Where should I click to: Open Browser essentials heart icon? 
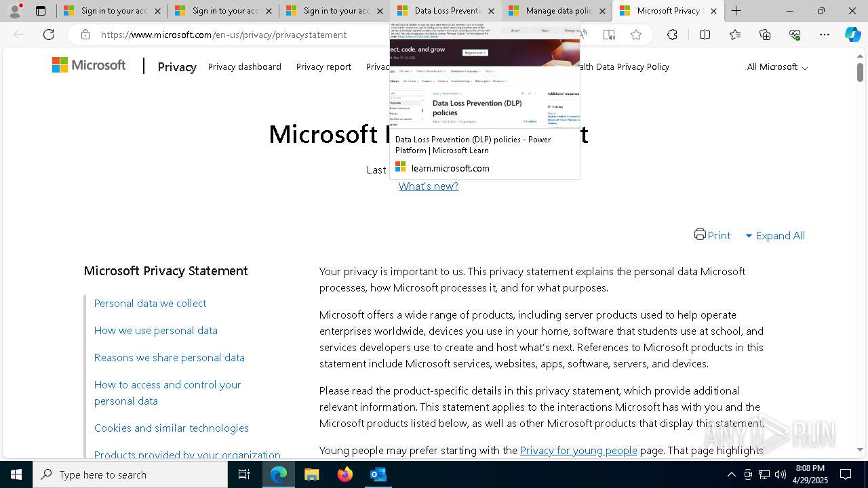pyautogui.click(x=795, y=35)
